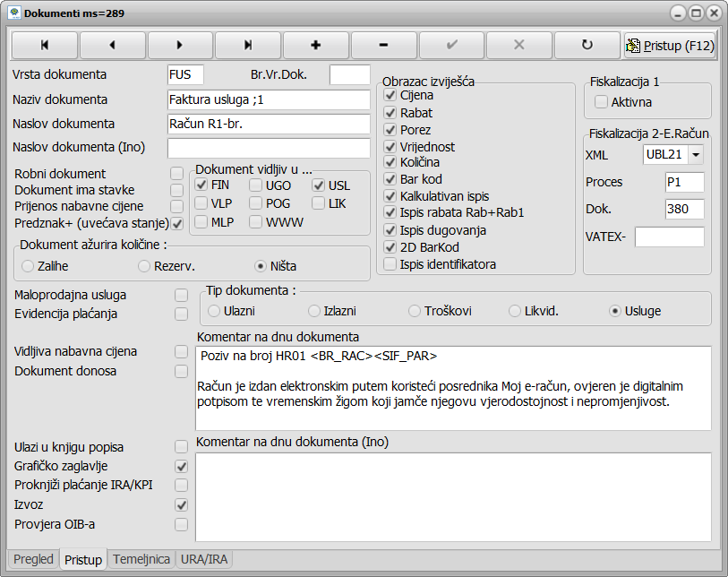Check the UGO visibility checkbox
728x577 pixels.
point(255,185)
